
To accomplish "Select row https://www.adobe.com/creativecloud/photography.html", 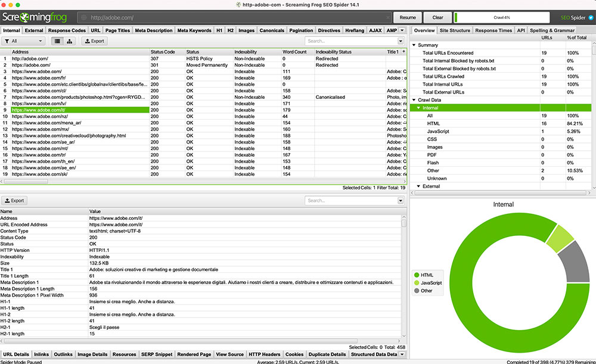I will click(x=203, y=136).
